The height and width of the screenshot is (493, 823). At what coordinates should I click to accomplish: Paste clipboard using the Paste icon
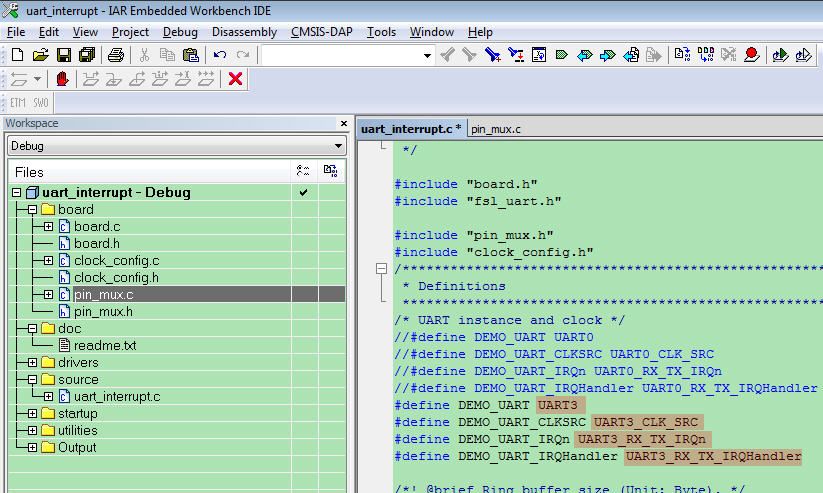pos(191,55)
